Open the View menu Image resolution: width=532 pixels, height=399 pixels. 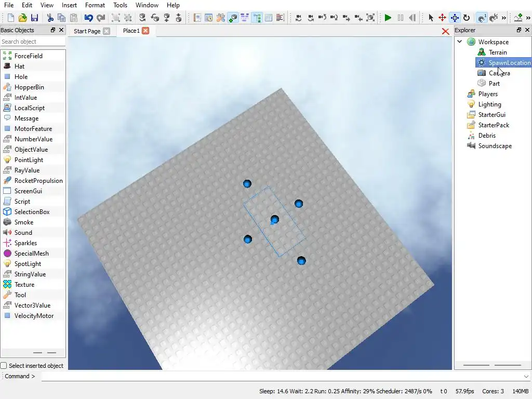tap(47, 5)
